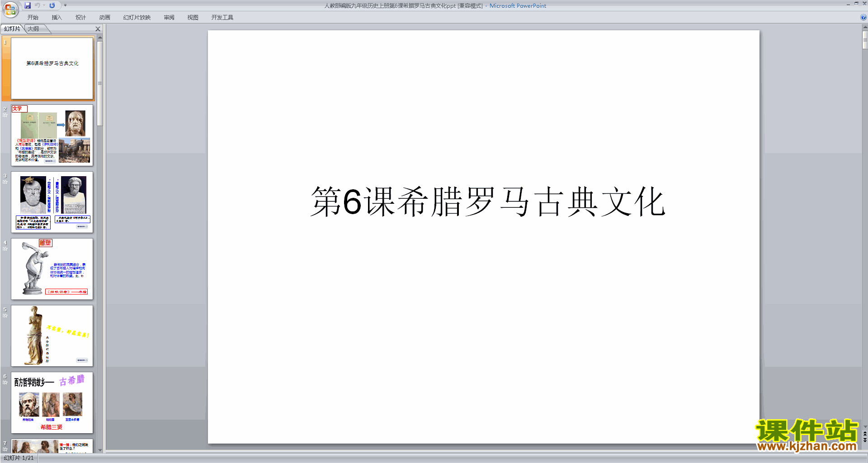The width and height of the screenshot is (868, 463).
Task: Click thumbnail pane scroll down arrow
Action: pos(100,450)
